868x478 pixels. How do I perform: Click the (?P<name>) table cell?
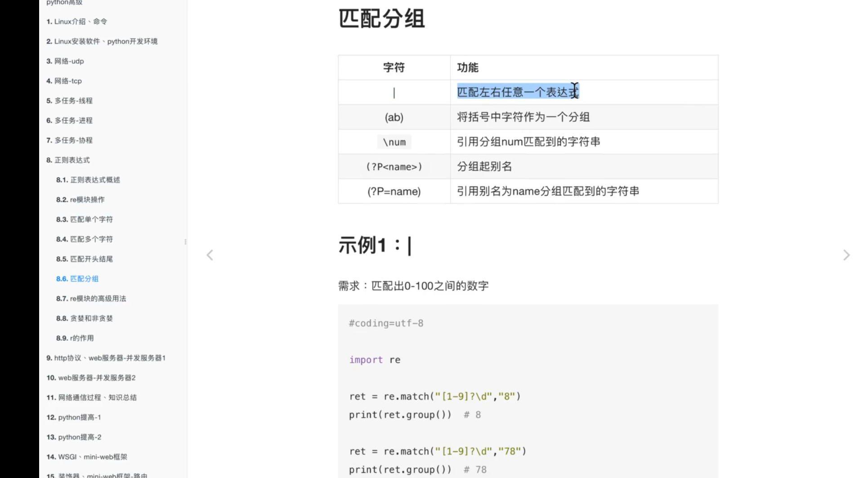pos(394,167)
